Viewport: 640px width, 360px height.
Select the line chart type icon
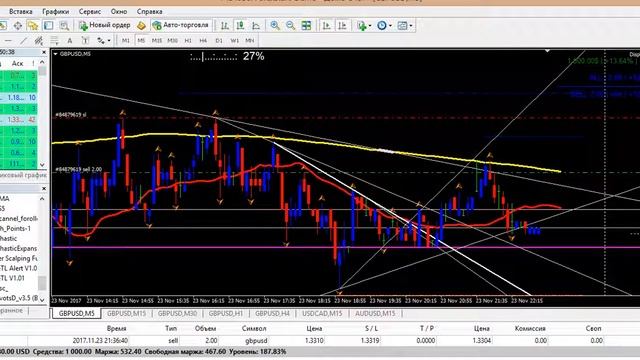(x=256, y=25)
